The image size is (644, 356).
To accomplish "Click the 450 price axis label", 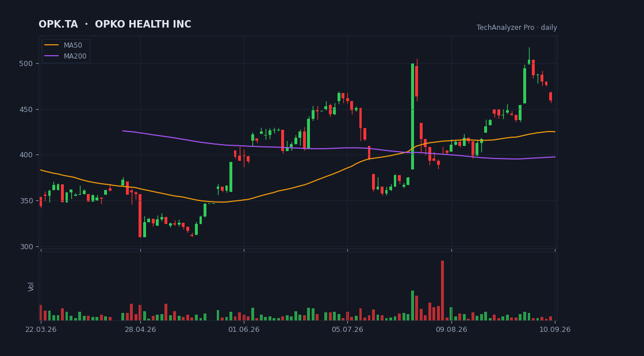I will pos(25,110).
